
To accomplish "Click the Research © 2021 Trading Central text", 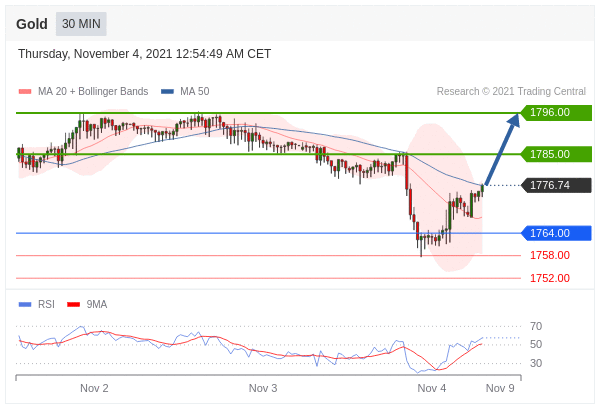I will pyautogui.click(x=511, y=92).
